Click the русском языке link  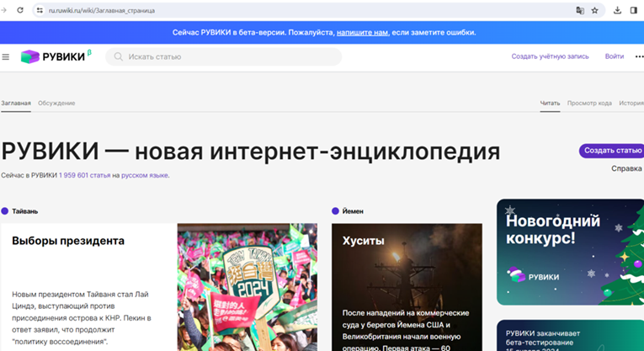click(x=145, y=175)
